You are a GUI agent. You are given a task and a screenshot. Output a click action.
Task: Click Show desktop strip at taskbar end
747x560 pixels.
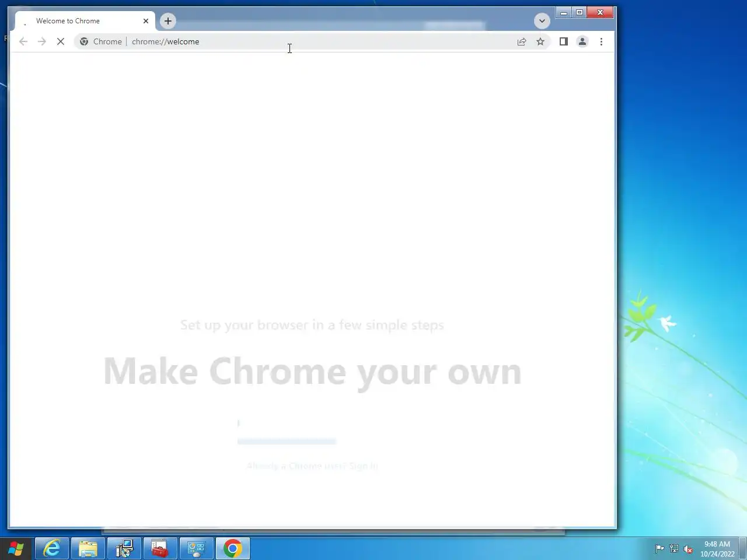pyautogui.click(x=743, y=548)
